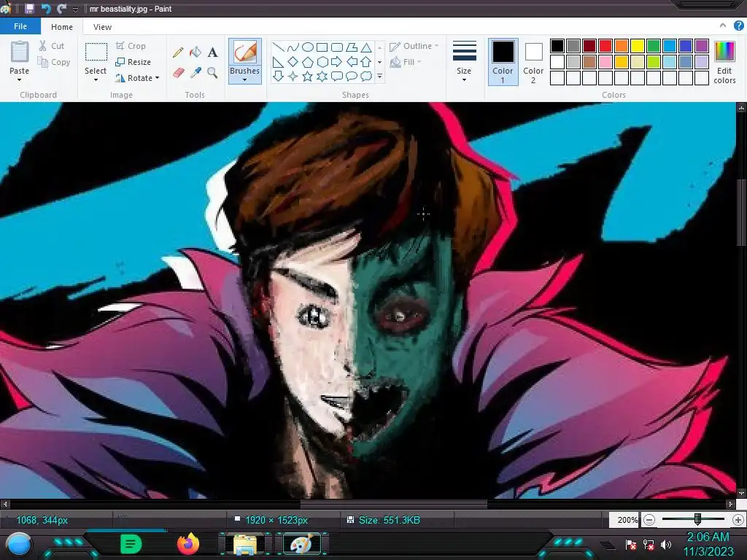Viewport: 747px width, 560px height.
Task: Select the Color picker eyedropper tool
Action: pos(196,72)
